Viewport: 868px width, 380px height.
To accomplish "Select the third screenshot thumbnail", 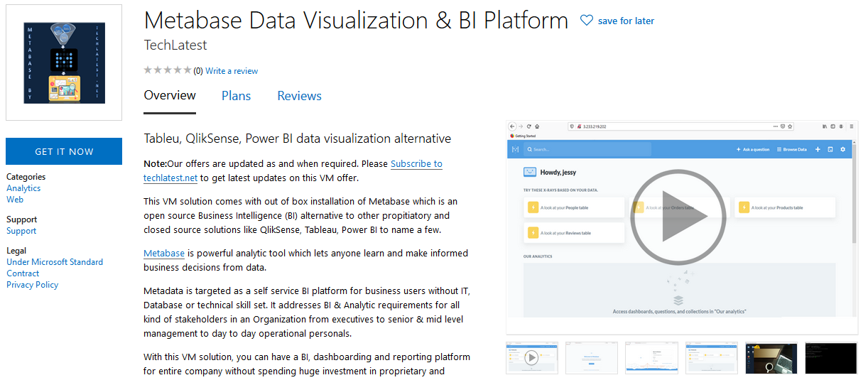I will (x=651, y=357).
